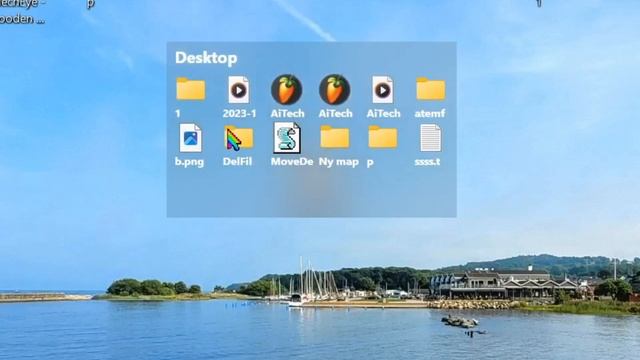The image size is (640, 360).
Task: Open the DelFil folder with cursor icon
Action: (x=239, y=138)
